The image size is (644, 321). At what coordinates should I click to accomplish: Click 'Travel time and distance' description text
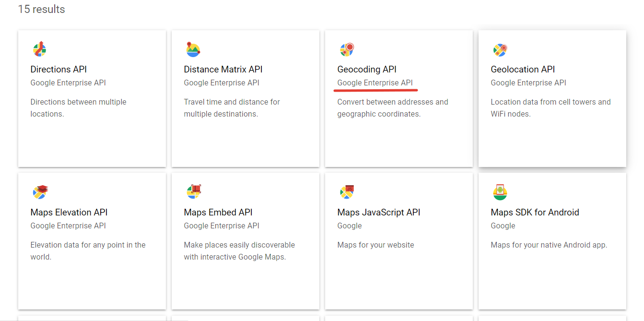pyautogui.click(x=232, y=108)
